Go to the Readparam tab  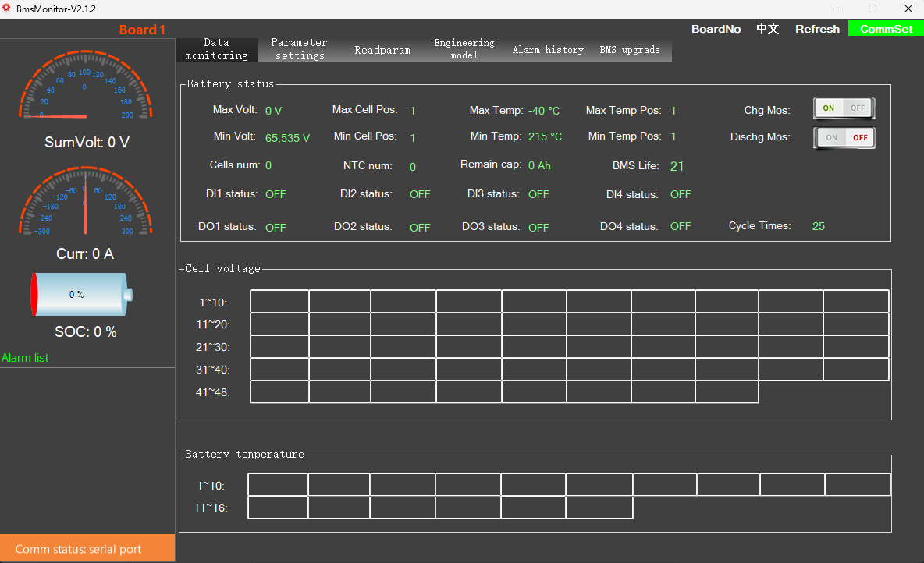[x=382, y=50]
